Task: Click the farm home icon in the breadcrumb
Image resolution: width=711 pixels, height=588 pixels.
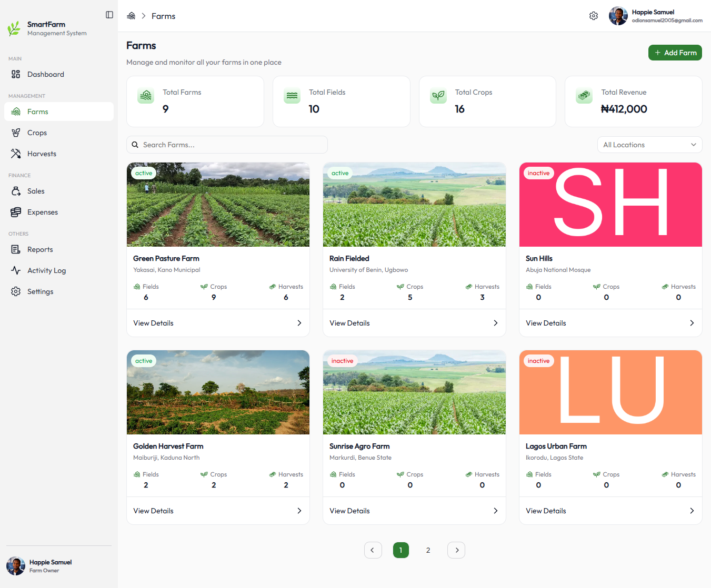Action: coord(131,16)
